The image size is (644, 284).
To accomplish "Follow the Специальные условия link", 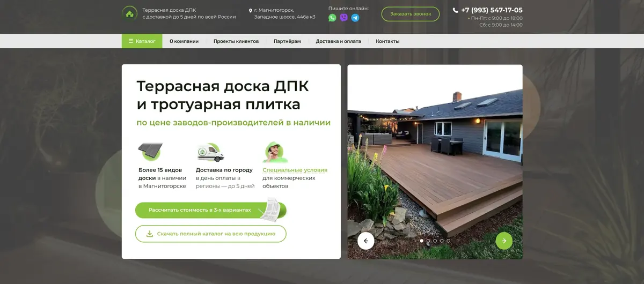I will click(295, 170).
